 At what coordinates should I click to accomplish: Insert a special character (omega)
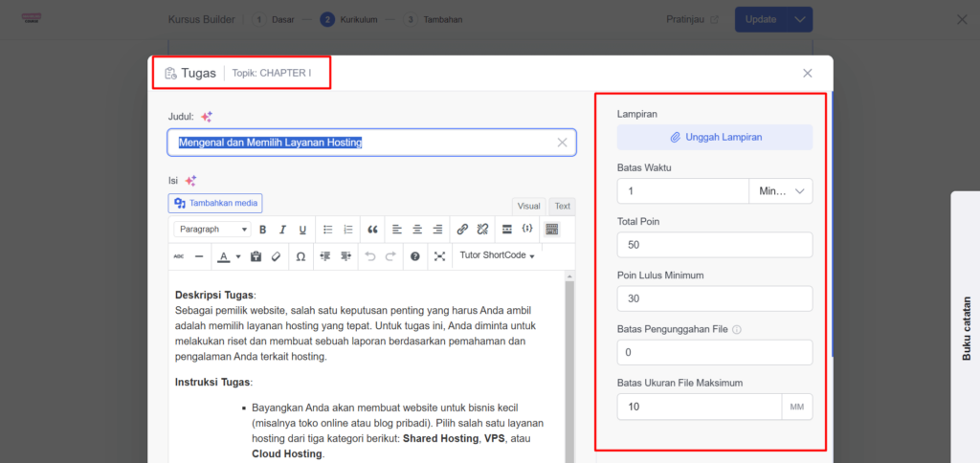point(301,256)
